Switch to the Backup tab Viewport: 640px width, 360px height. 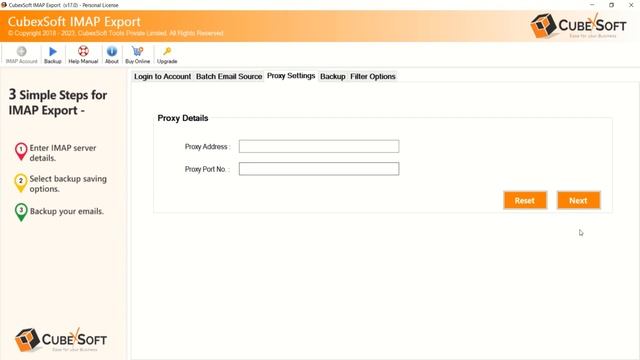coord(333,76)
